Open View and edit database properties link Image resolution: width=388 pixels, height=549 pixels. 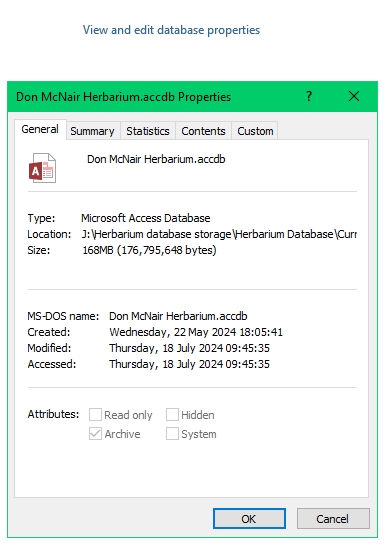(171, 30)
